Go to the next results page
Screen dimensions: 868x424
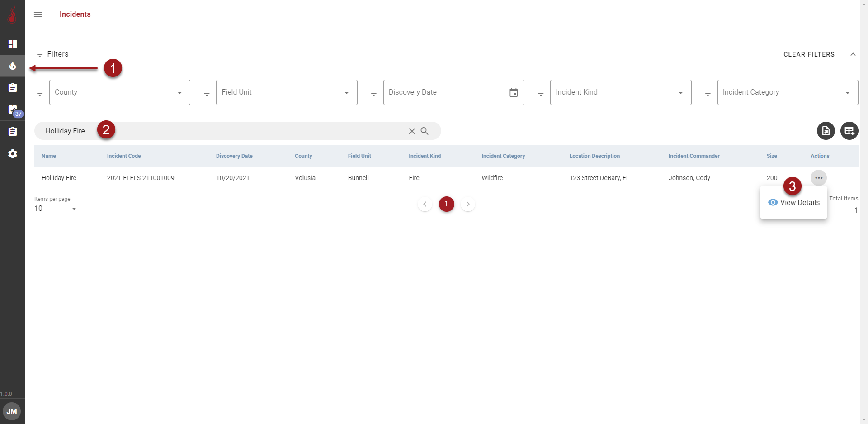468,204
